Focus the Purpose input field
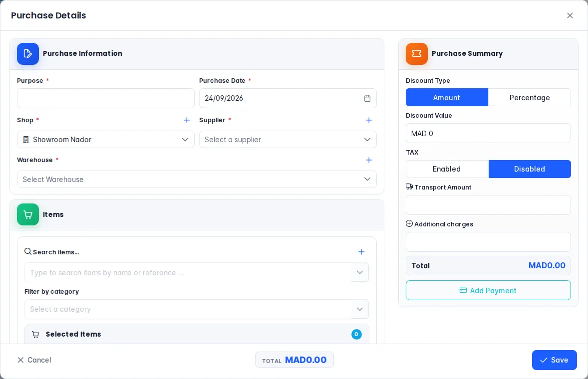Viewport: 588px width, 379px height. click(x=106, y=98)
